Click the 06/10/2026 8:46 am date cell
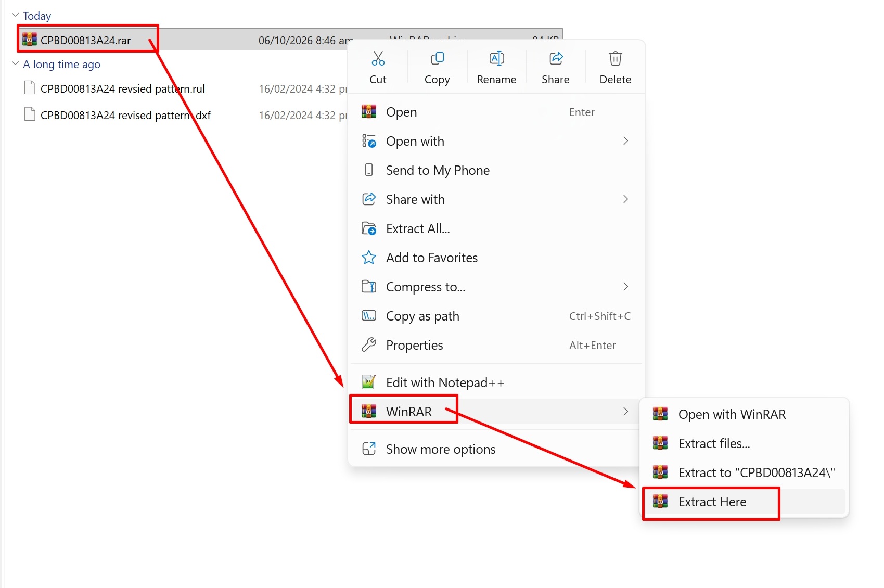Viewport: 884px width, 588px height. 305,41
